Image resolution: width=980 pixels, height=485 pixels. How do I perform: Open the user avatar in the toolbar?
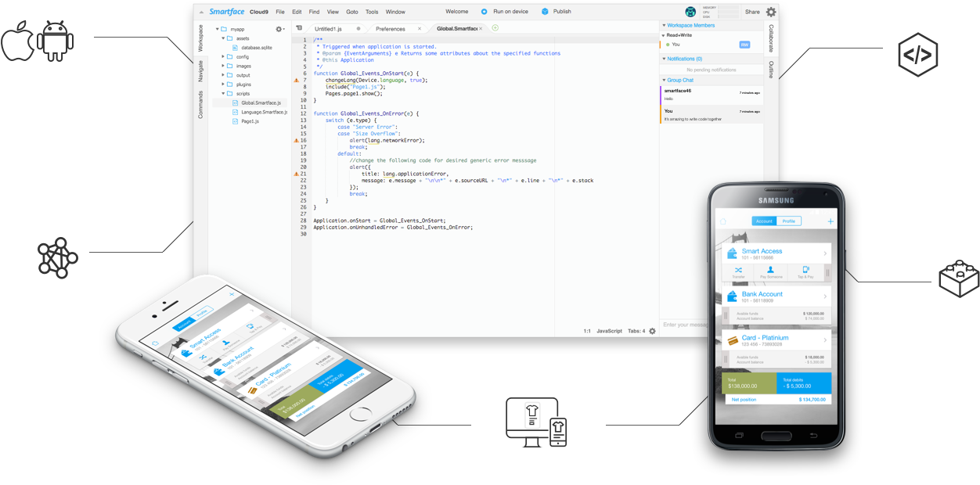690,12
